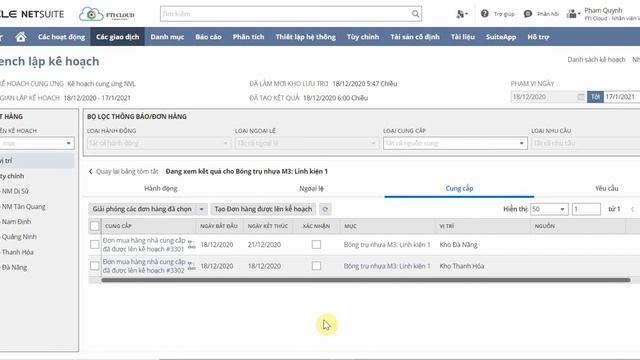640x360 pixels.
Task: Open Tài liệu menu
Action: [x=463, y=37]
